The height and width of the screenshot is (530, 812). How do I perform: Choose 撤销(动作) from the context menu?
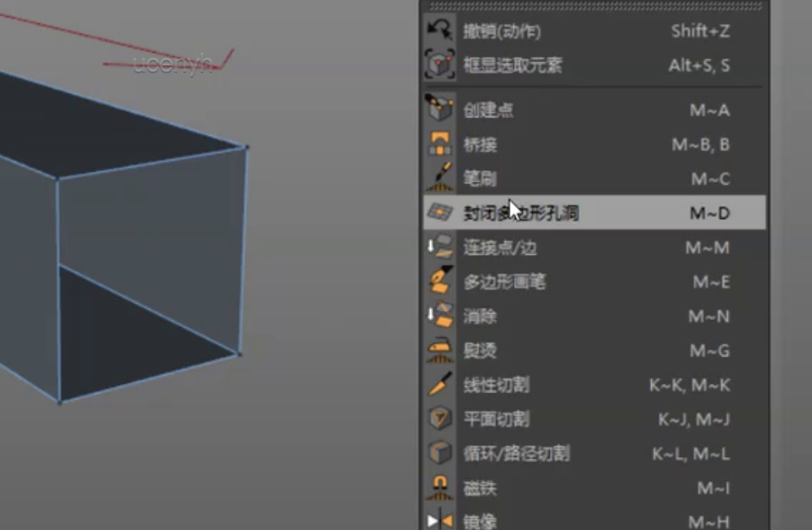pos(594,31)
